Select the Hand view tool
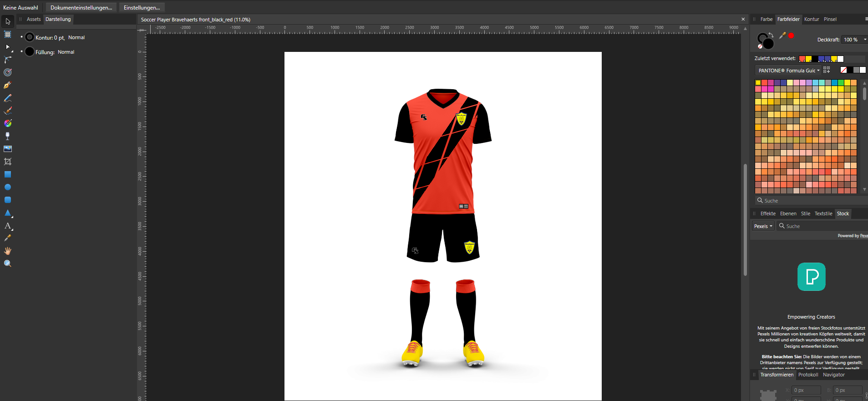This screenshot has height=401, width=868. tap(8, 251)
